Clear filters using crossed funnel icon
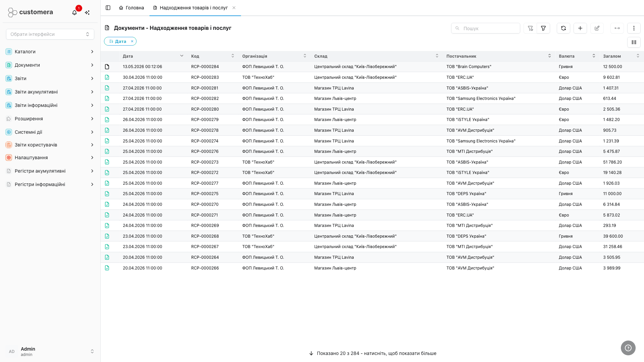 [x=530, y=28]
